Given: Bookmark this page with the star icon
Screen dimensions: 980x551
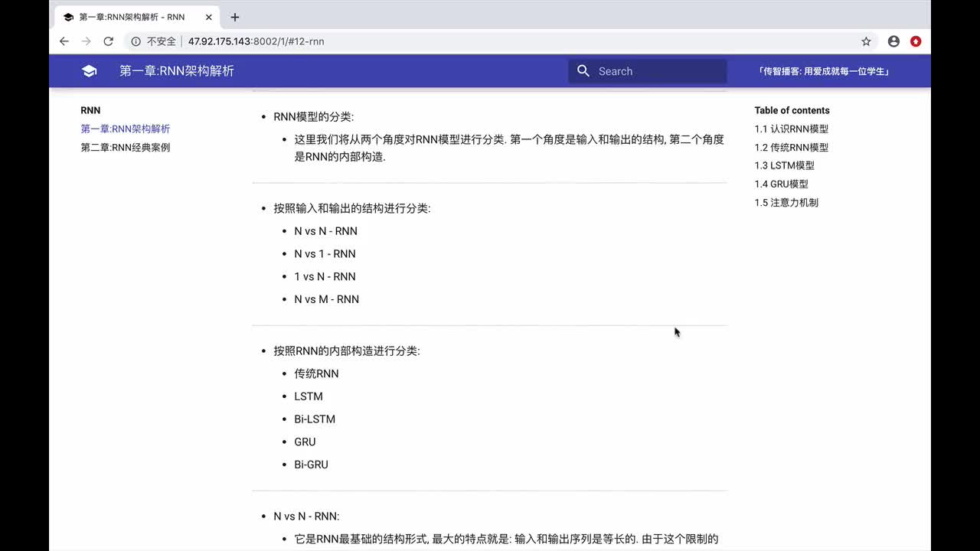Looking at the screenshot, I should 866,41.
